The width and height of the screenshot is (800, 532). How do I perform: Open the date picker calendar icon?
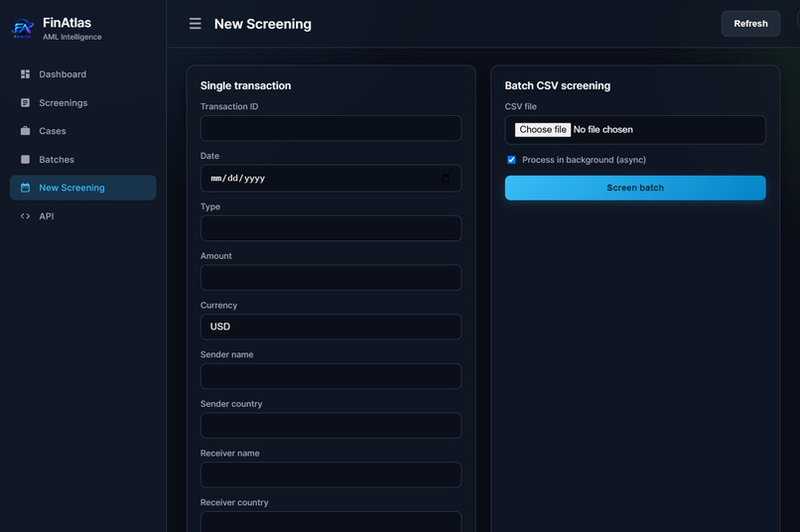446,178
